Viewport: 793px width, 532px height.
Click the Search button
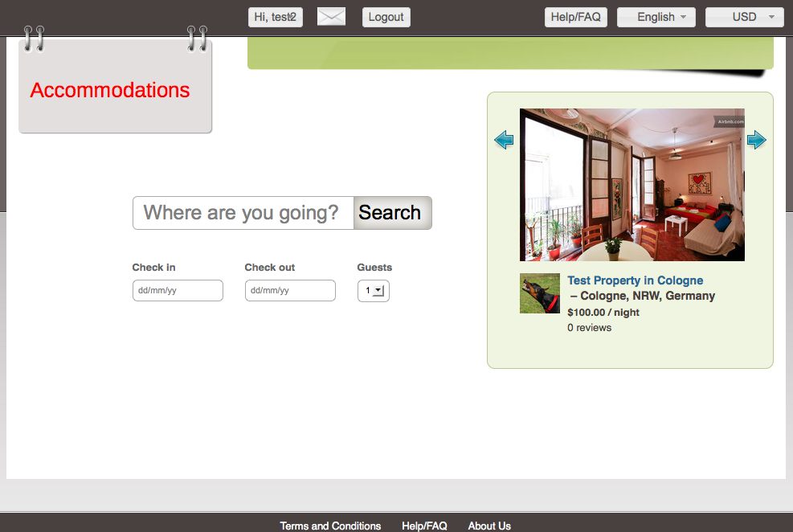(x=392, y=213)
